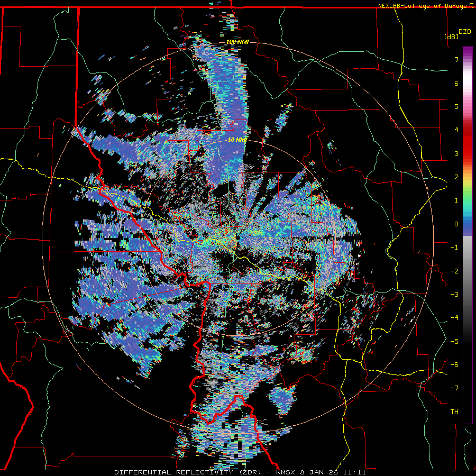Click the '-7' value on color scale

(454, 388)
